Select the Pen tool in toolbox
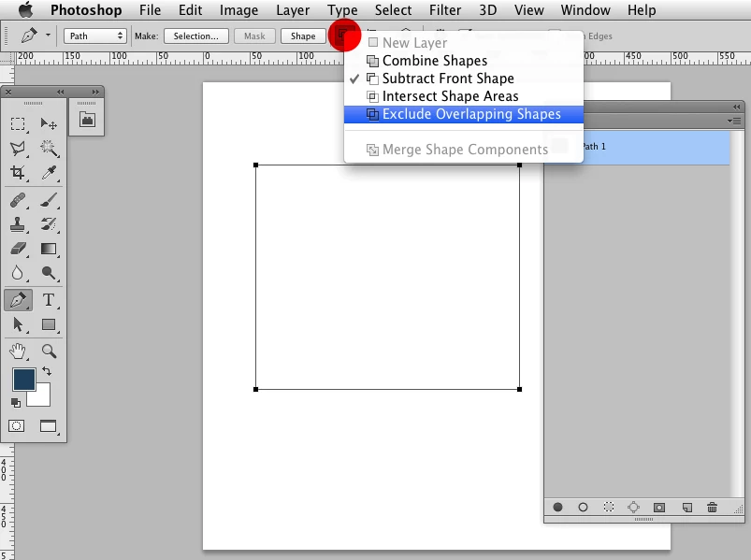The height and width of the screenshot is (560, 751). [x=18, y=300]
